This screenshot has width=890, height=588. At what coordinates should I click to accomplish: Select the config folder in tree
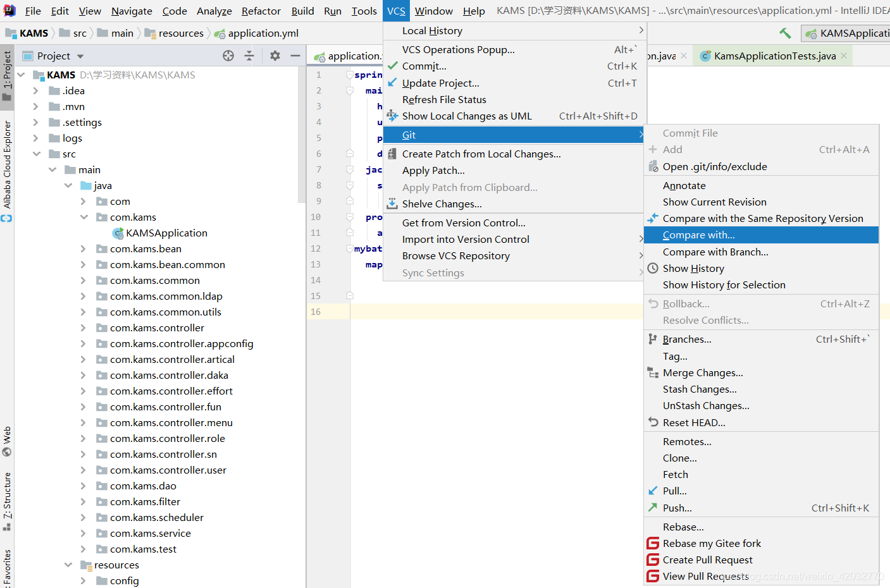pyautogui.click(x=125, y=580)
